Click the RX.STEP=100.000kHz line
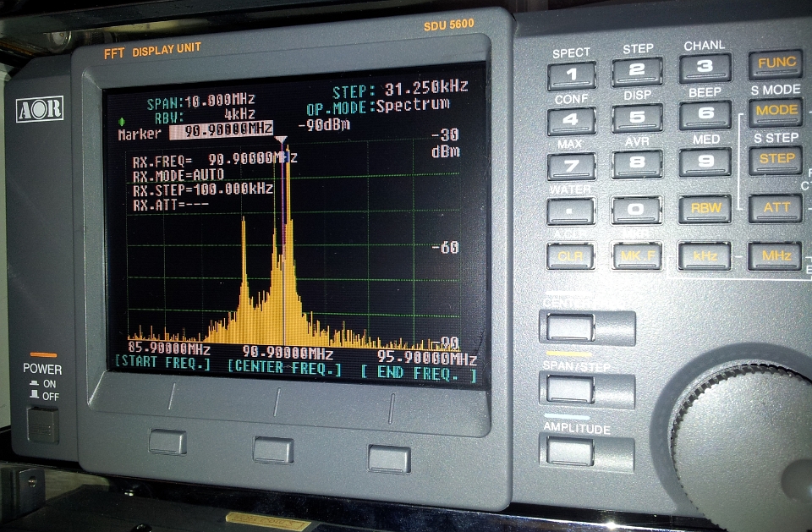Screen dimensions: 812x532 (x=202, y=189)
